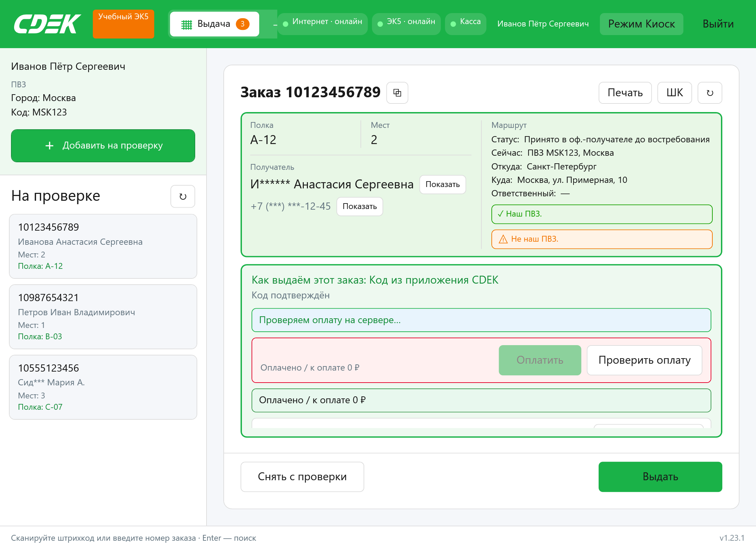Click the 'ШК' barcode button
Image resolution: width=756 pixels, height=550 pixels.
pos(675,92)
